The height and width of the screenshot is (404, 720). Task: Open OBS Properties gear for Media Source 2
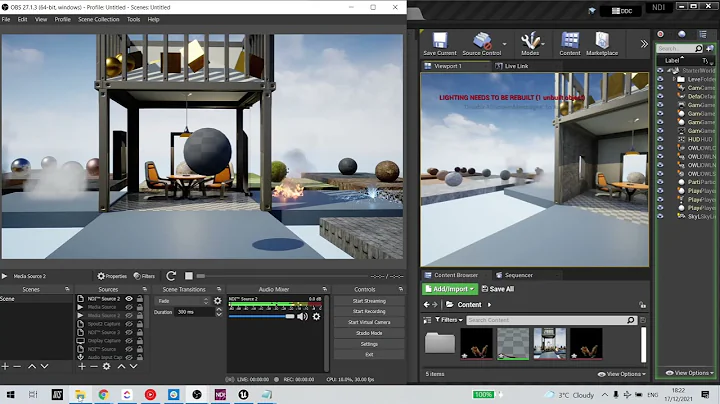112,276
